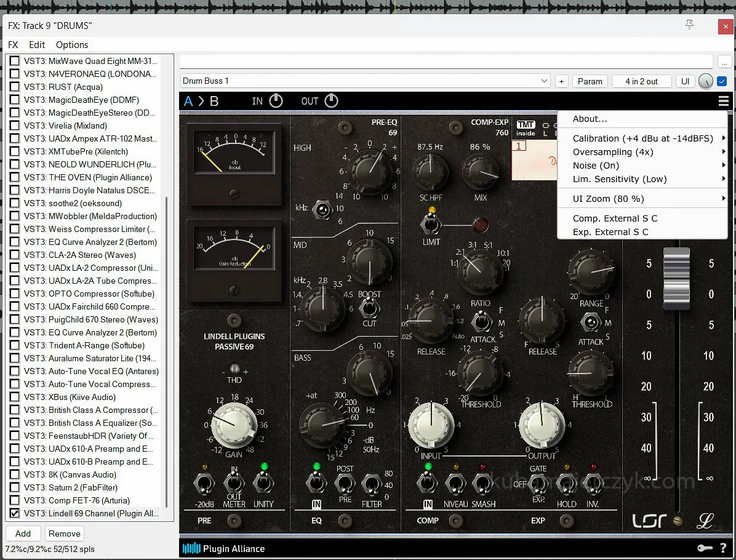
Task: Click the OUT power icon in plugin header
Action: [331, 101]
